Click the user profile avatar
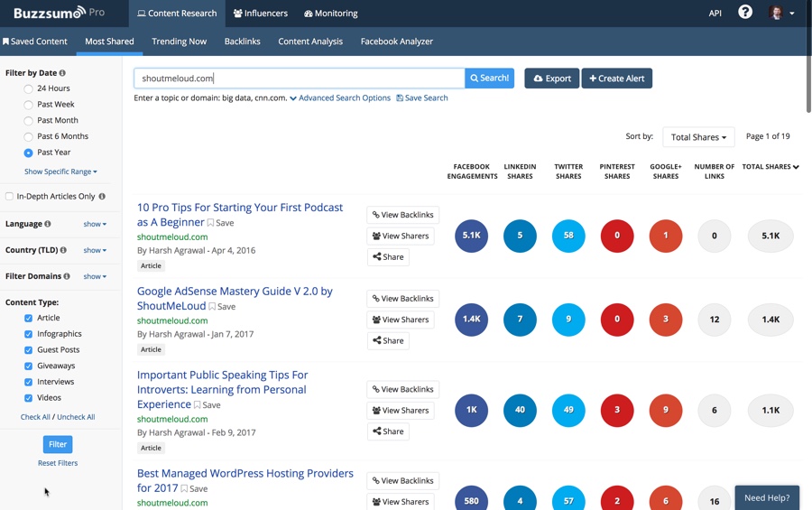 775,13
